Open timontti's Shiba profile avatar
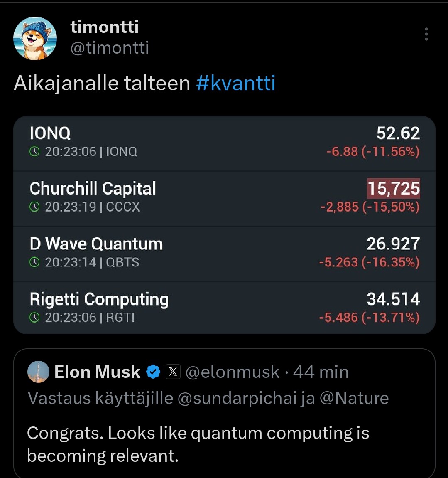The height and width of the screenshot is (478, 448). coord(35,38)
